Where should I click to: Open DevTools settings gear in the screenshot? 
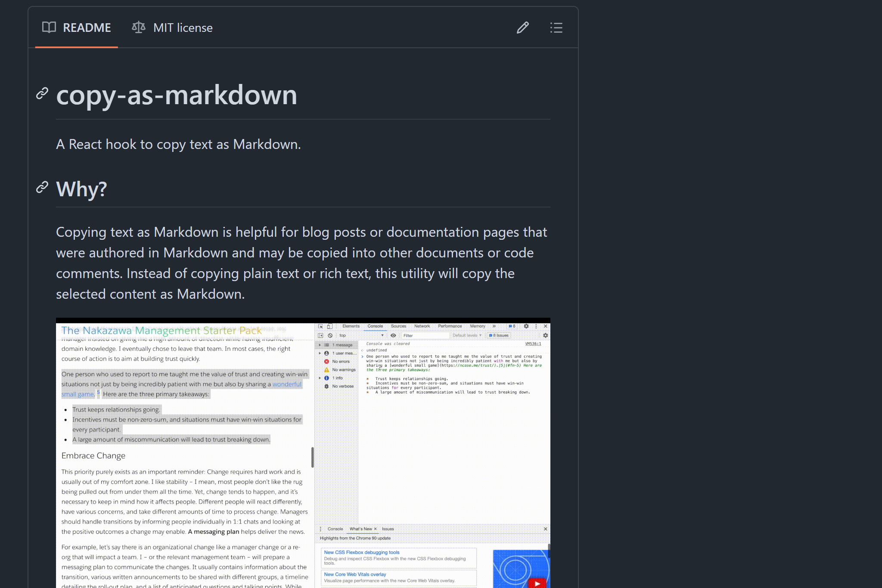[526, 326]
